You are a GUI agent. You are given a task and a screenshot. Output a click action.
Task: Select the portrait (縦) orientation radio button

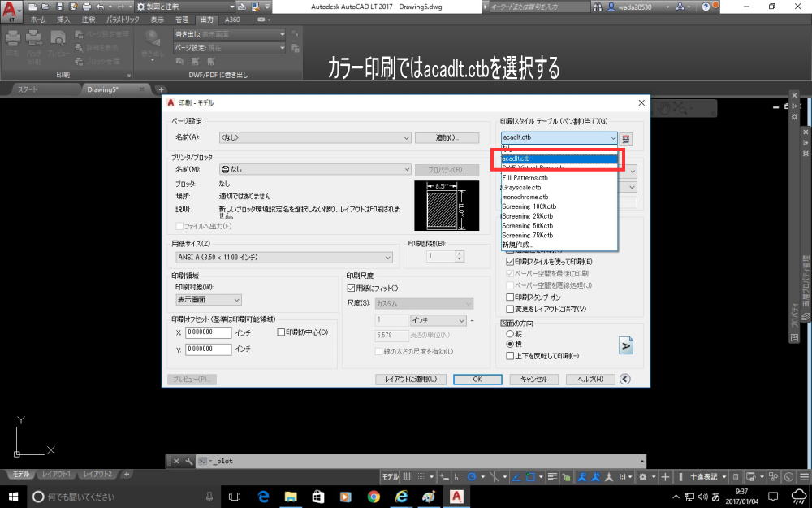pos(510,334)
